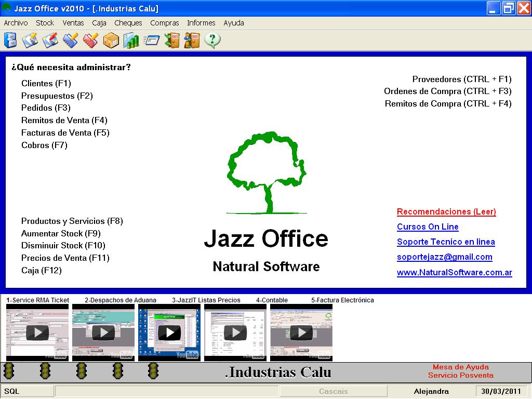
Task: Open Remitos de Compra (CTRL + F4)
Action: pyautogui.click(x=448, y=103)
